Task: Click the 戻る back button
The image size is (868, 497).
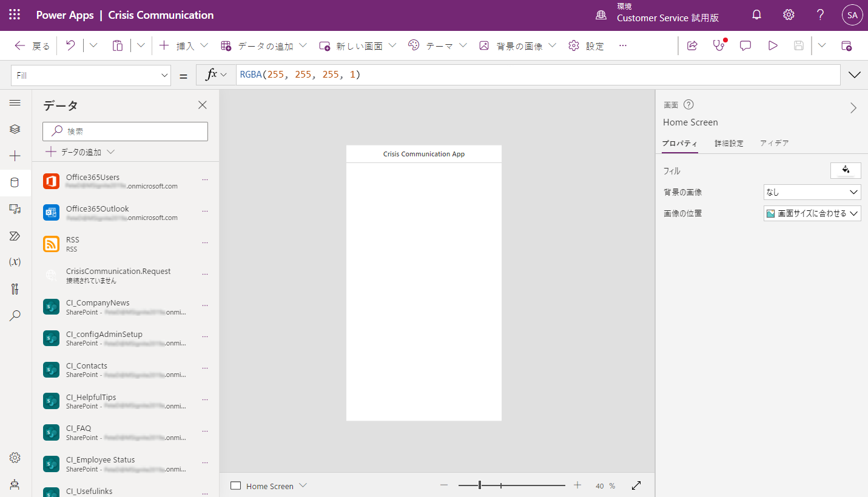Action: point(33,45)
